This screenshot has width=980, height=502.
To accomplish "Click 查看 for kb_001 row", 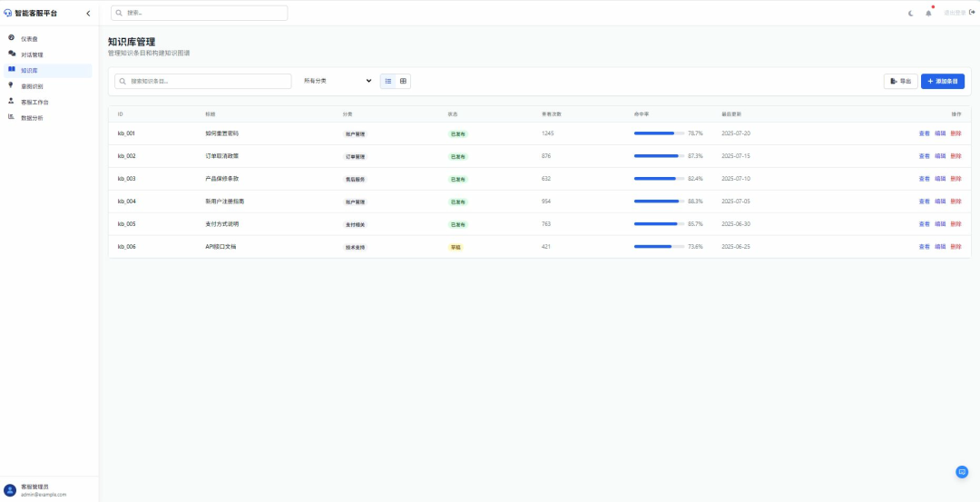I will [x=924, y=133].
